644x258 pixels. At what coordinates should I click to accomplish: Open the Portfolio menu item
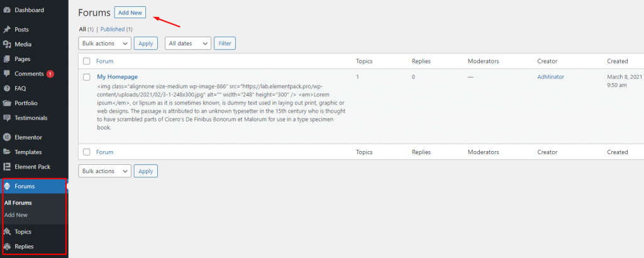coord(34,103)
